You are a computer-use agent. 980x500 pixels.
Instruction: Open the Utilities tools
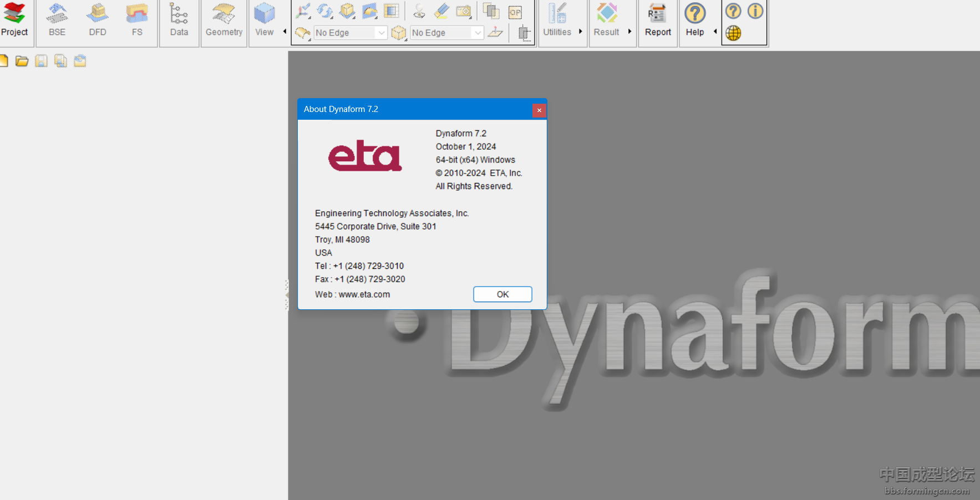pos(557,20)
